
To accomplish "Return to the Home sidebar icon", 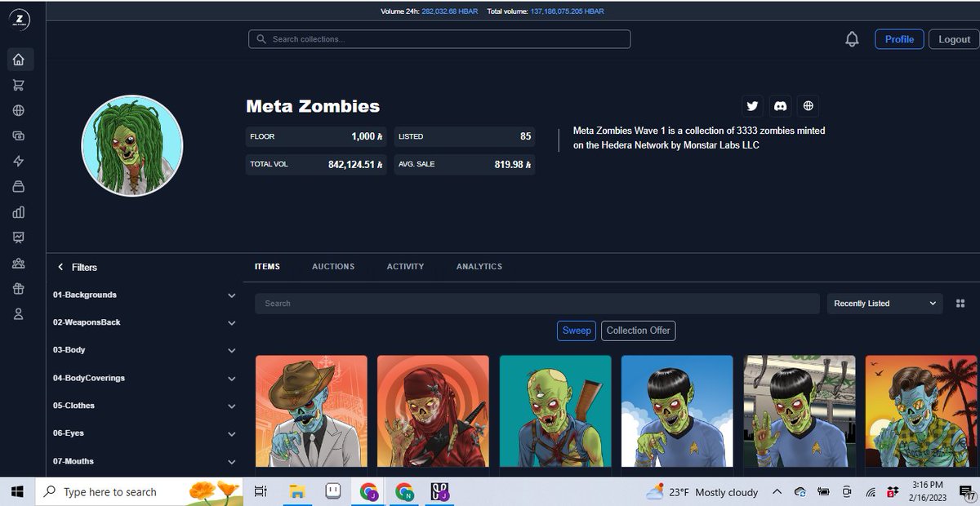I will click(x=19, y=59).
